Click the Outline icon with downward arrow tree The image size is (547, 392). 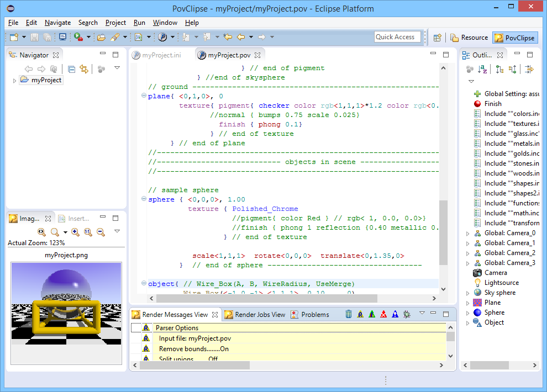[x=499, y=70]
